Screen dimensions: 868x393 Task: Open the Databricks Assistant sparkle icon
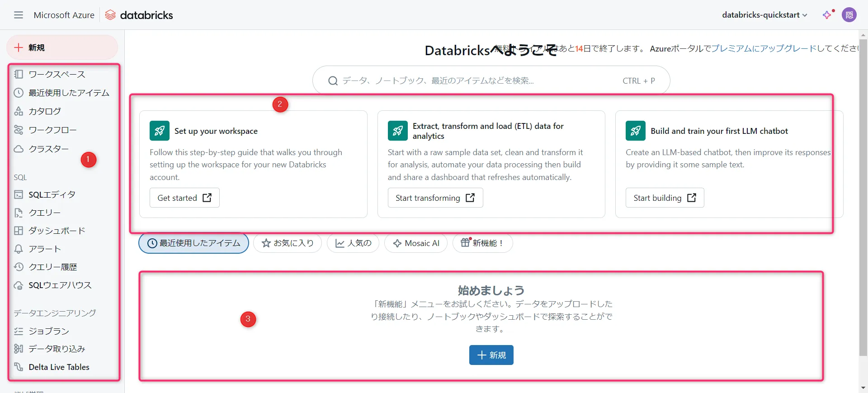(x=827, y=15)
